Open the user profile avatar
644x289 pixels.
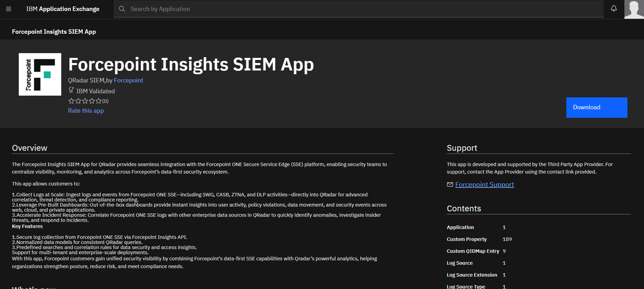pyautogui.click(x=634, y=9)
